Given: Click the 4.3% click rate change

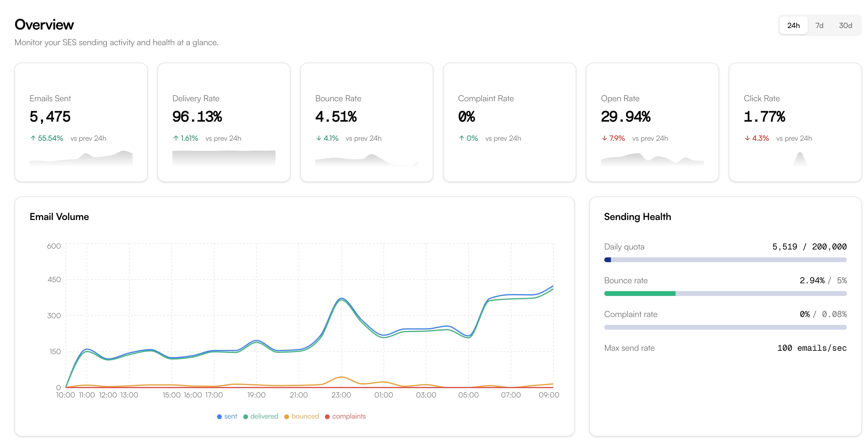Looking at the screenshot, I should click(757, 138).
